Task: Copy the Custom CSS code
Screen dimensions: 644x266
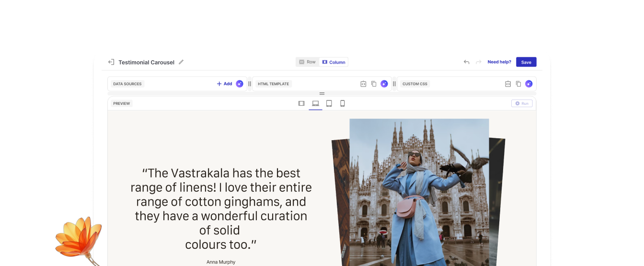Action: [518, 84]
